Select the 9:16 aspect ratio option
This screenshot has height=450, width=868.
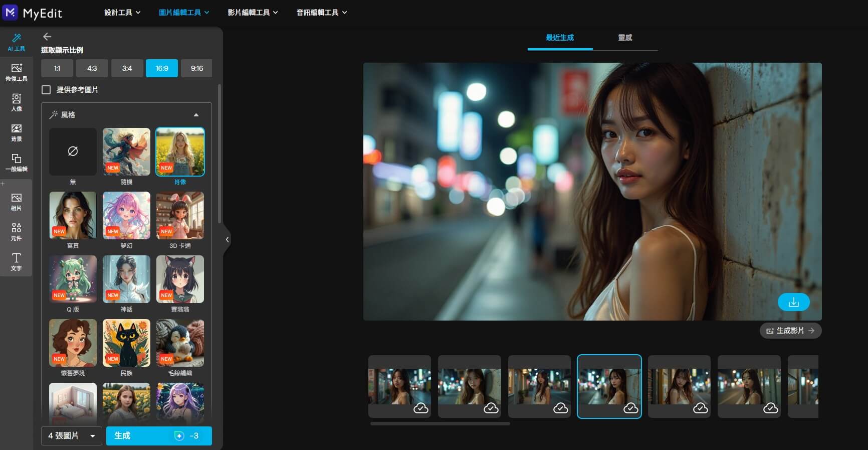click(x=196, y=68)
